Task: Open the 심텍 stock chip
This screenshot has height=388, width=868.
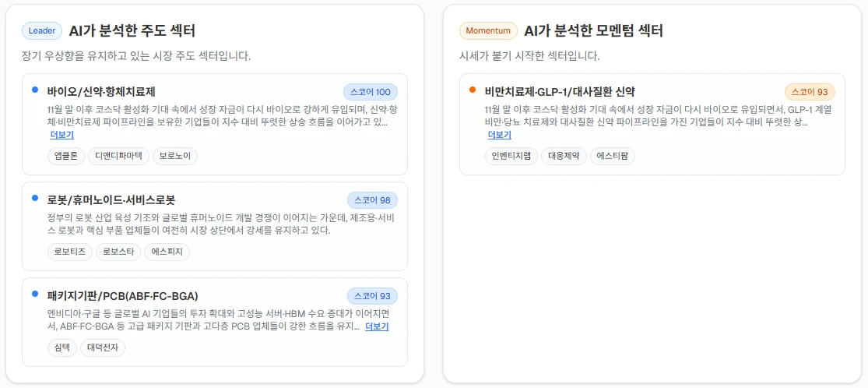Action: pos(61,347)
